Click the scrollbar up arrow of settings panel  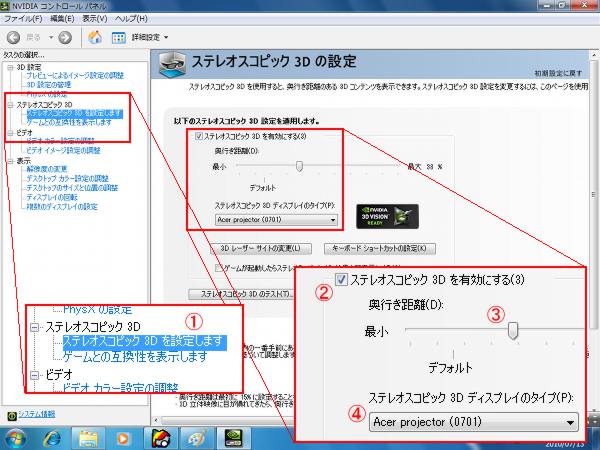coord(594,55)
